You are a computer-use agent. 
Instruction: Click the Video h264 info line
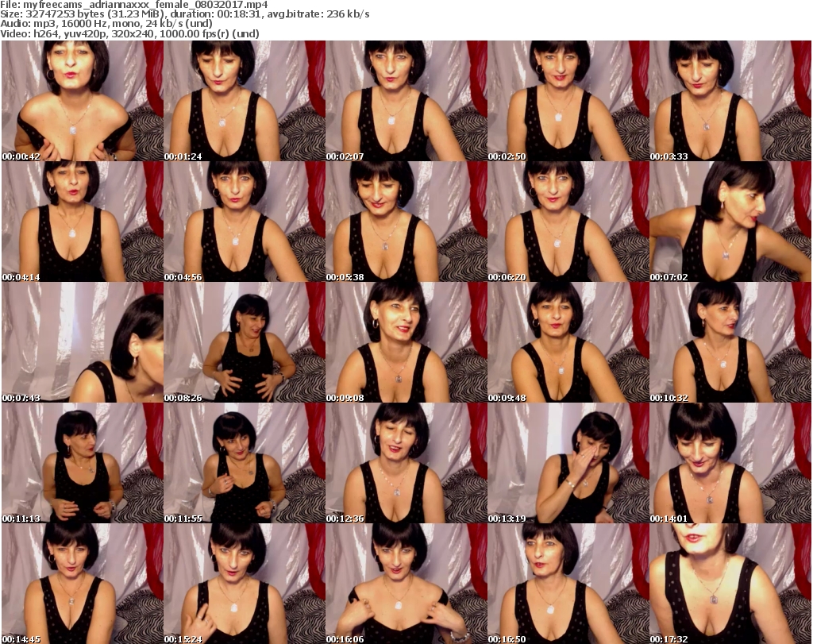129,33
